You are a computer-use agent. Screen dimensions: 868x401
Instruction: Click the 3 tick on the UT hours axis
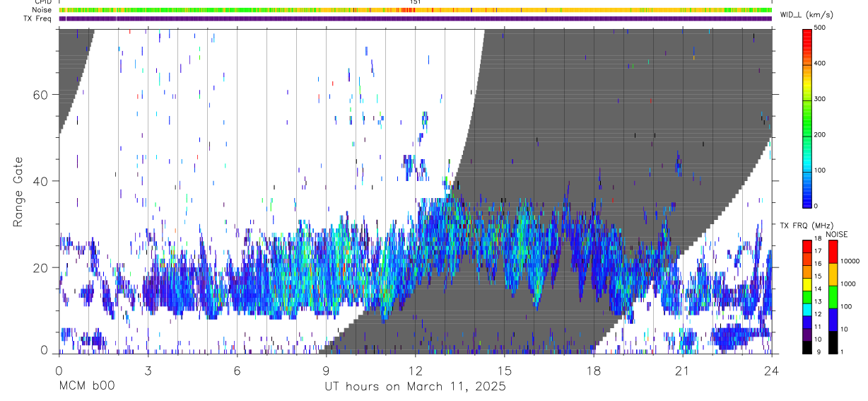pos(148,370)
